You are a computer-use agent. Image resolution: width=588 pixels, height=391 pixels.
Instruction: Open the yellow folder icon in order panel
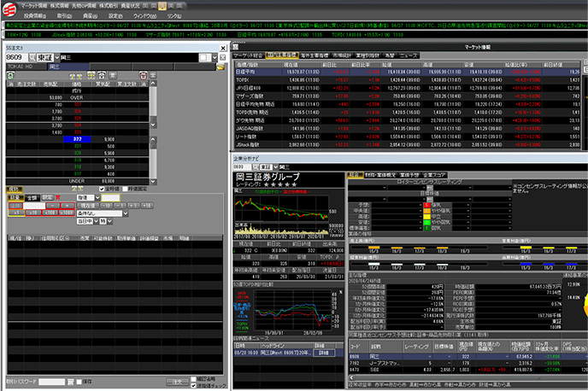point(220,67)
